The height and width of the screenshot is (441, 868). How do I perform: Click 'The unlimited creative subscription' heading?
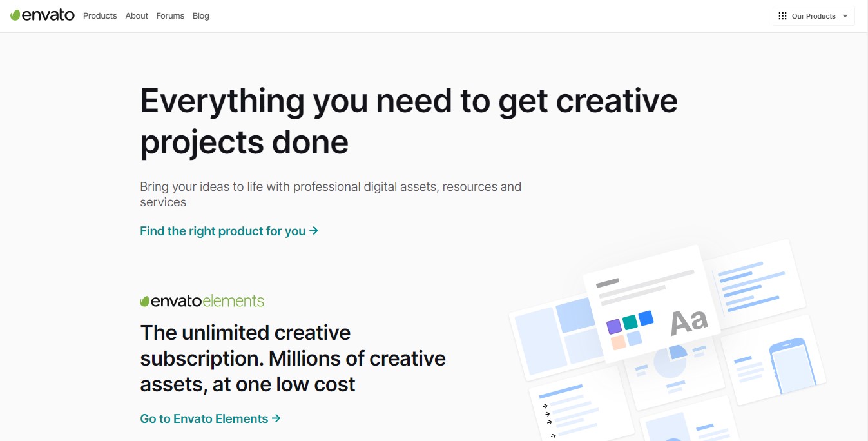(x=293, y=358)
